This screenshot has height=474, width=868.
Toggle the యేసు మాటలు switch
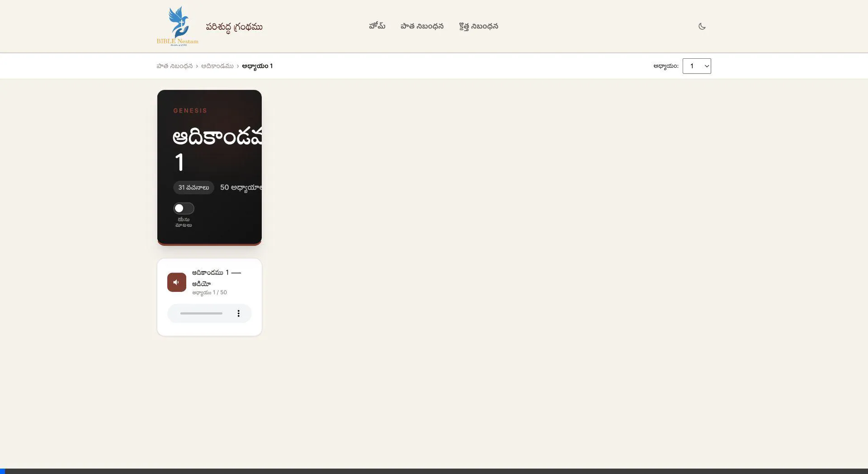(x=184, y=208)
